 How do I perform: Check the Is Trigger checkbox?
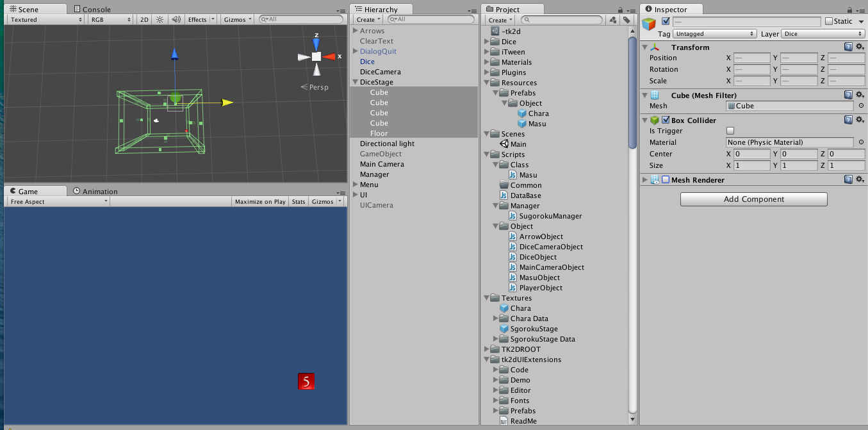click(x=730, y=131)
